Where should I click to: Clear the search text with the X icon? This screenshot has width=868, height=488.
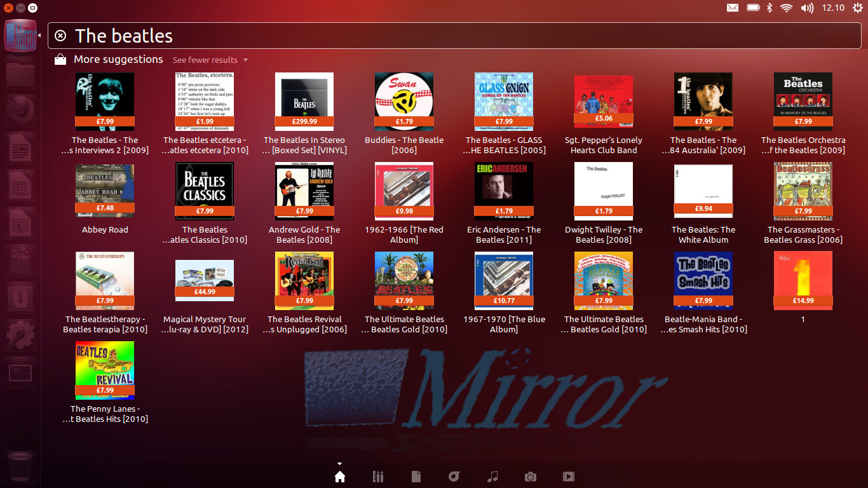(x=60, y=36)
